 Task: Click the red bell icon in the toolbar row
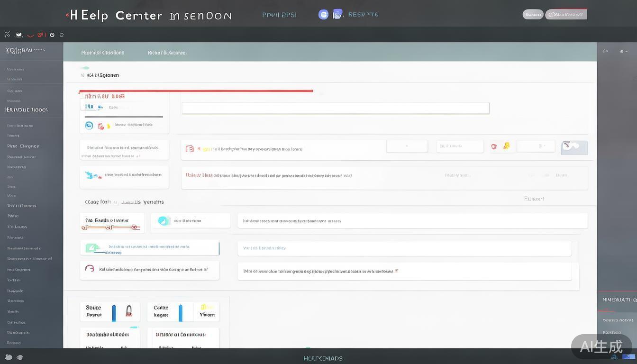pyautogui.click(x=41, y=34)
